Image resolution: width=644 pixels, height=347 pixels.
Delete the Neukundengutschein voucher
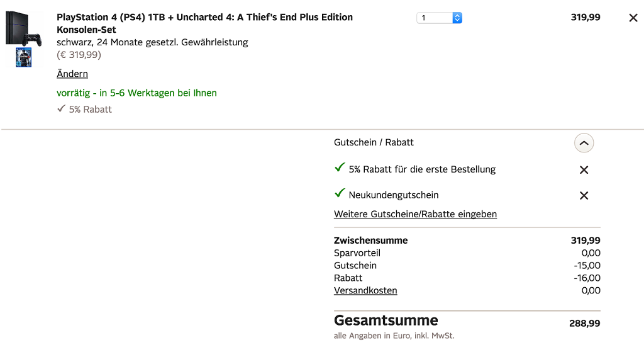tap(584, 196)
